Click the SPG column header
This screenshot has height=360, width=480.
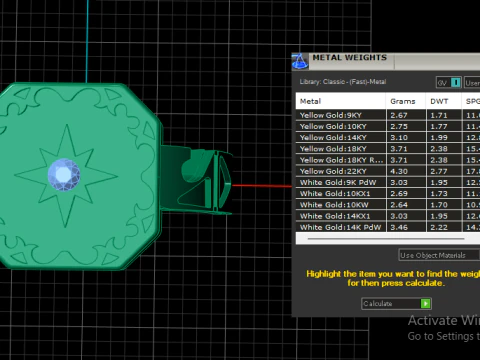(x=471, y=101)
